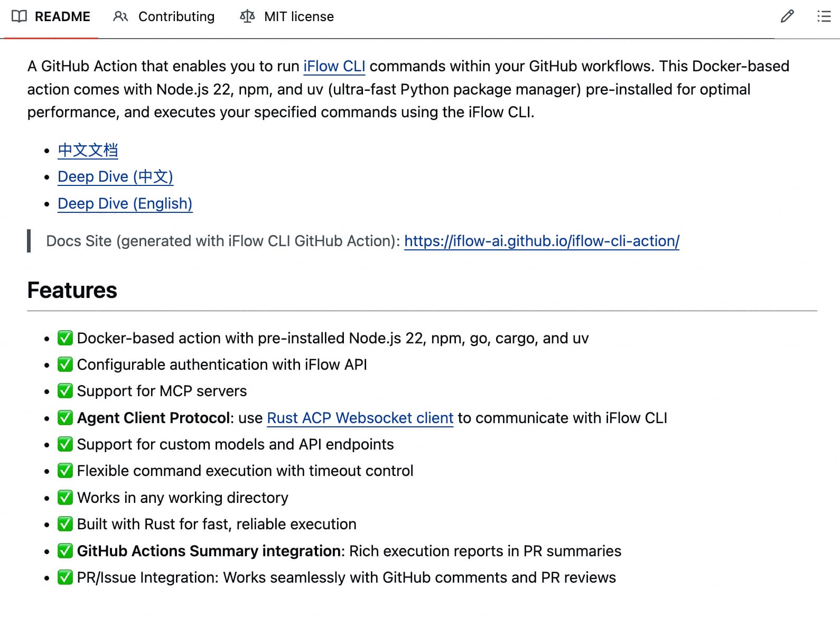
Task: Open the iflow-ai.github.io docs site link
Action: (542, 241)
